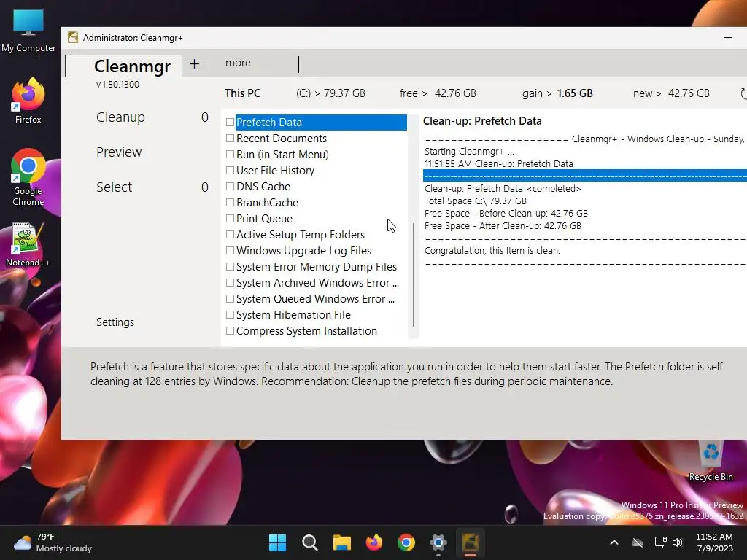This screenshot has height=560, width=747.
Task: Click the plus tab button
Action: [x=194, y=64]
